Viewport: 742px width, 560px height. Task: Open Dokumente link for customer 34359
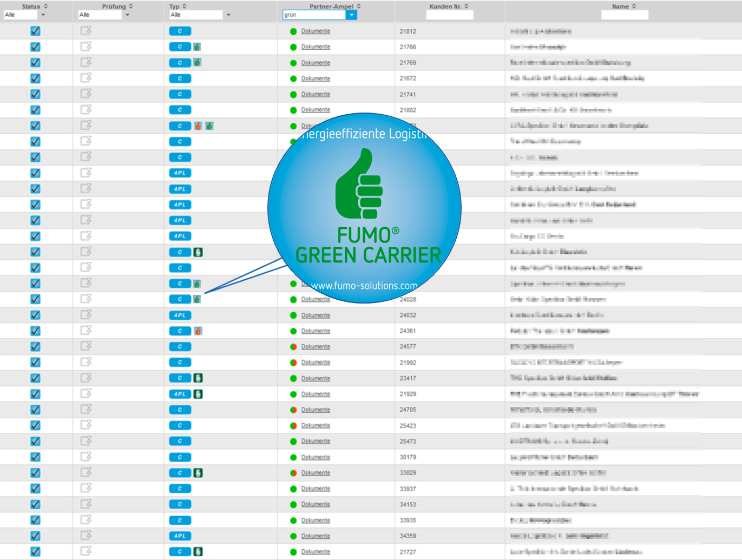pos(316,536)
